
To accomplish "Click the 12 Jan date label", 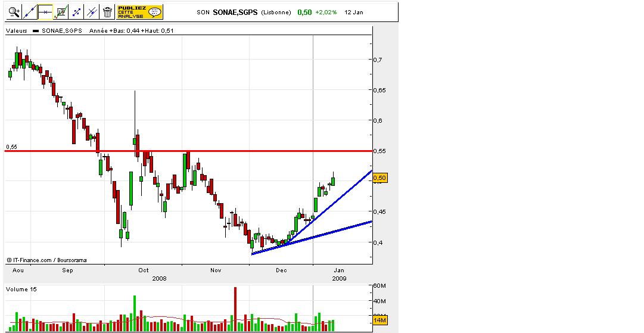I will (354, 13).
